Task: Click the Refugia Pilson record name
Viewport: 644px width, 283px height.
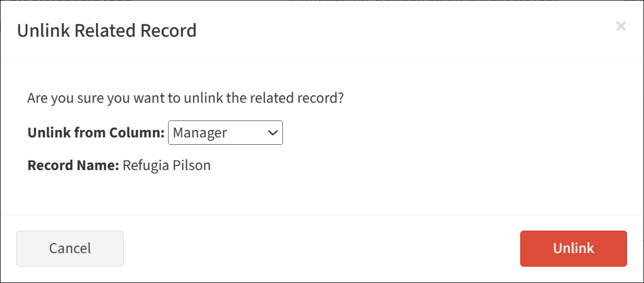Action: [167, 165]
